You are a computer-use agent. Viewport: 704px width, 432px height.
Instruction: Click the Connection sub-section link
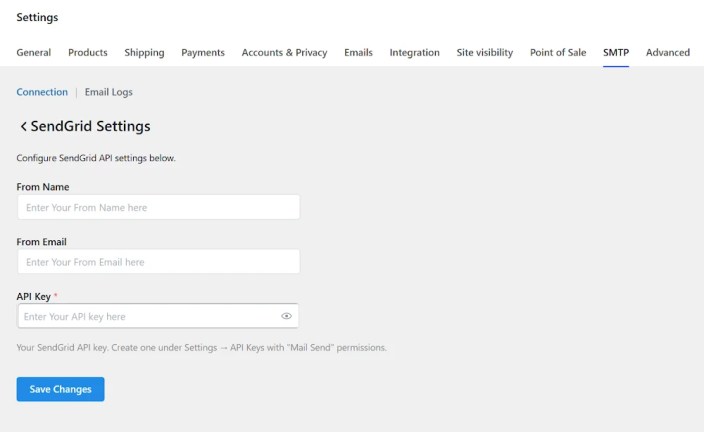(42, 92)
